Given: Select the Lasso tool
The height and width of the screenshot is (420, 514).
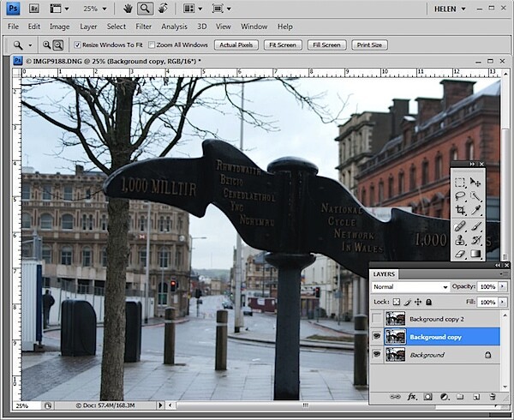Looking at the screenshot, I should coord(460,196).
